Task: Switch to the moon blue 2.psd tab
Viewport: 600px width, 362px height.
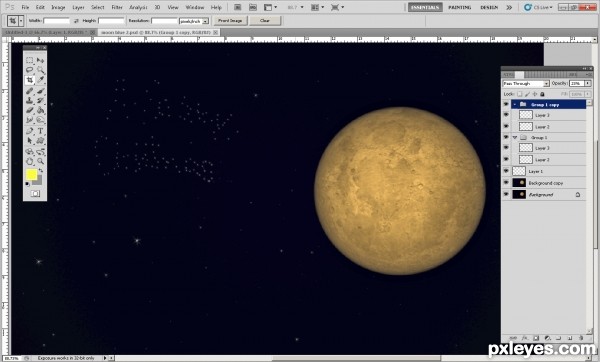Action: 156,33
